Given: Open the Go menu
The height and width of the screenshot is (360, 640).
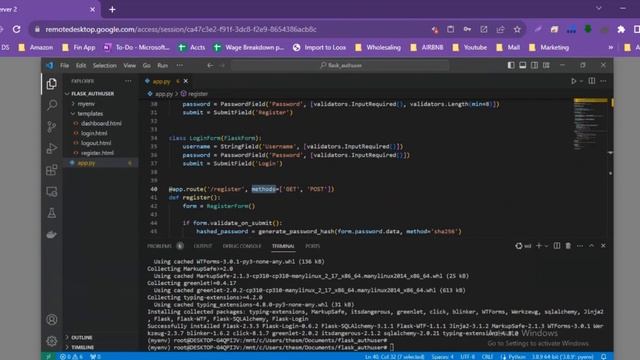Looking at the screenshot, I should click(147, 65).
